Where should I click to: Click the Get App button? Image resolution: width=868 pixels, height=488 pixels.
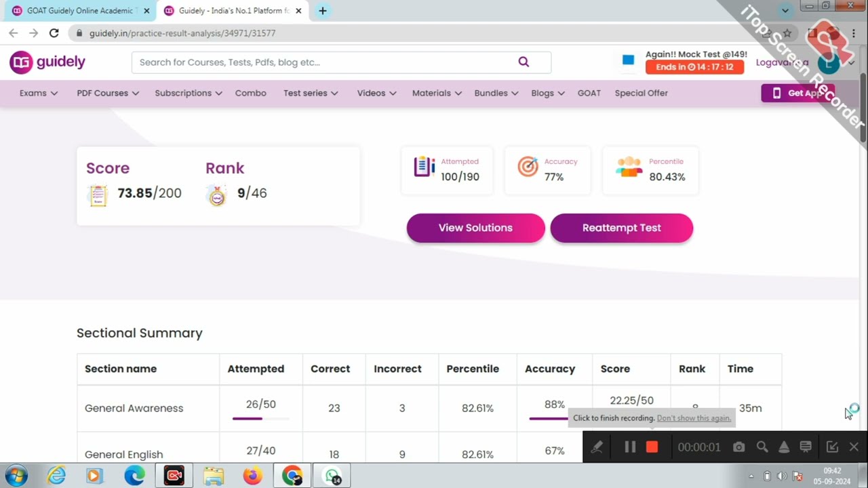(x=797, y=94)
